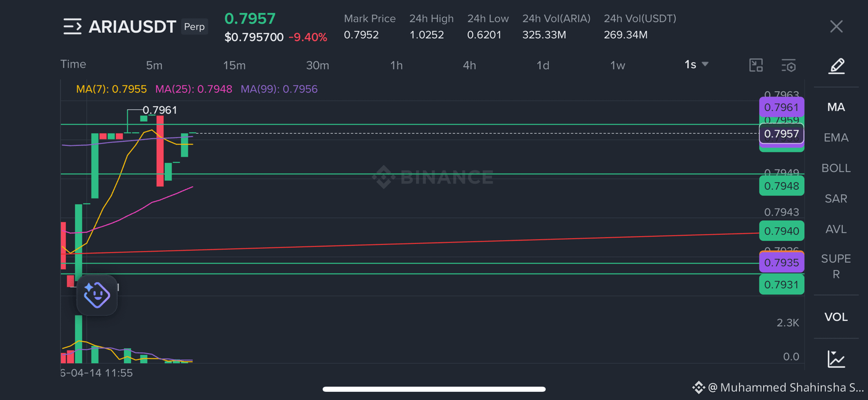Select the 30m interval
The width and height of the screenshot is (868, 400).
(318, 65)
